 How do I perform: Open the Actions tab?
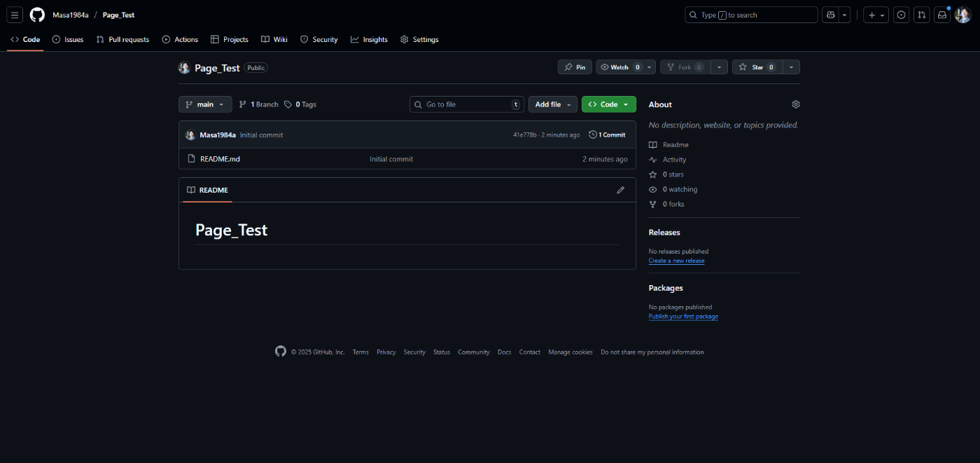coord(180,39)
